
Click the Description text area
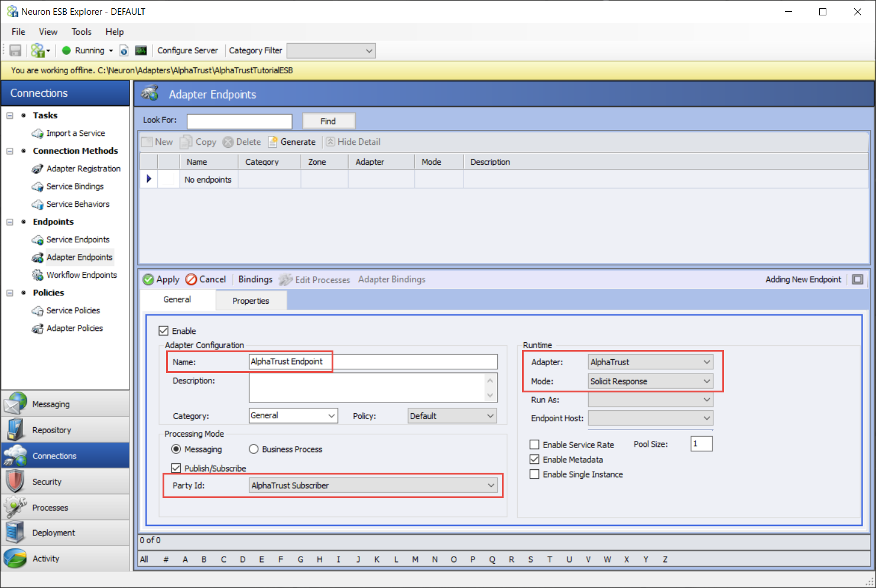tap(373, 388)
